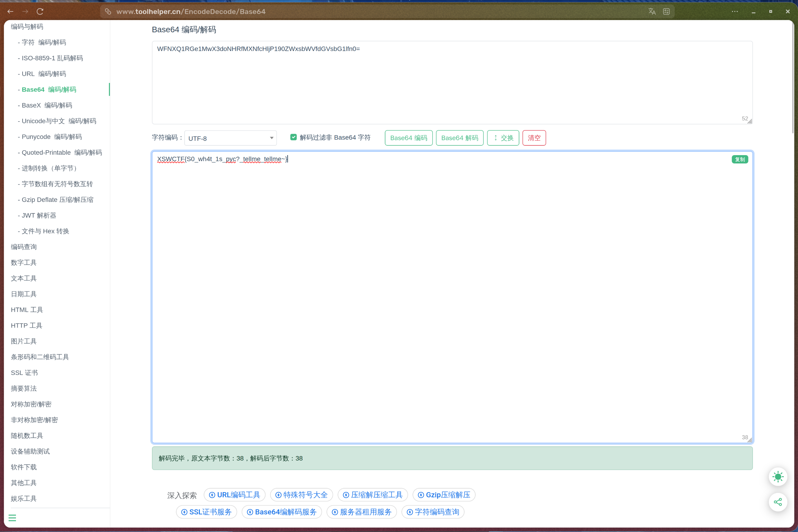Click the 清空 clear button
The image size is (798, 532).
[x=534, y=138]
